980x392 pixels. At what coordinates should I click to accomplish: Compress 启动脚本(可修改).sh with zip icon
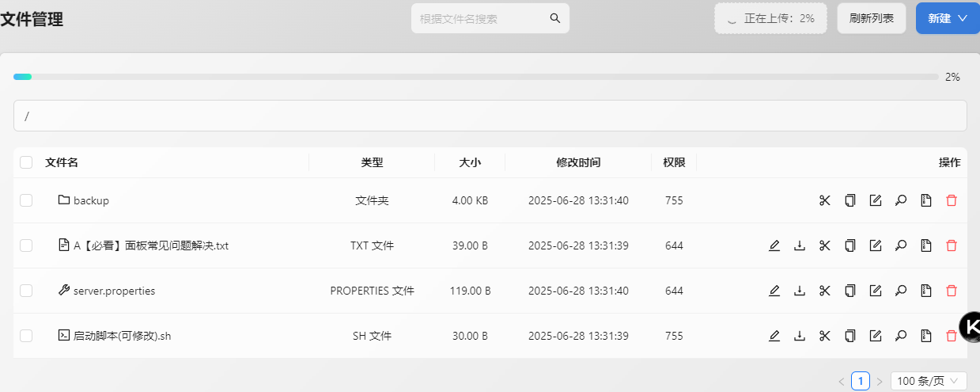[926, 336]
